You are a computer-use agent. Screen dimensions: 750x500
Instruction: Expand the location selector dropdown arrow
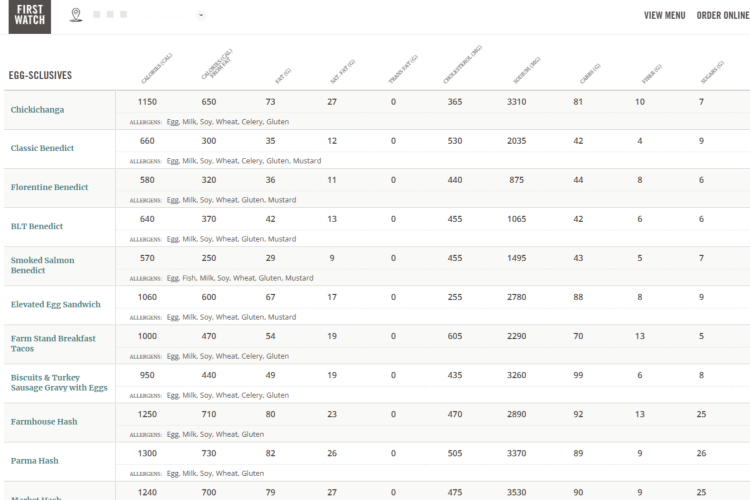click(x=201, y=15)
